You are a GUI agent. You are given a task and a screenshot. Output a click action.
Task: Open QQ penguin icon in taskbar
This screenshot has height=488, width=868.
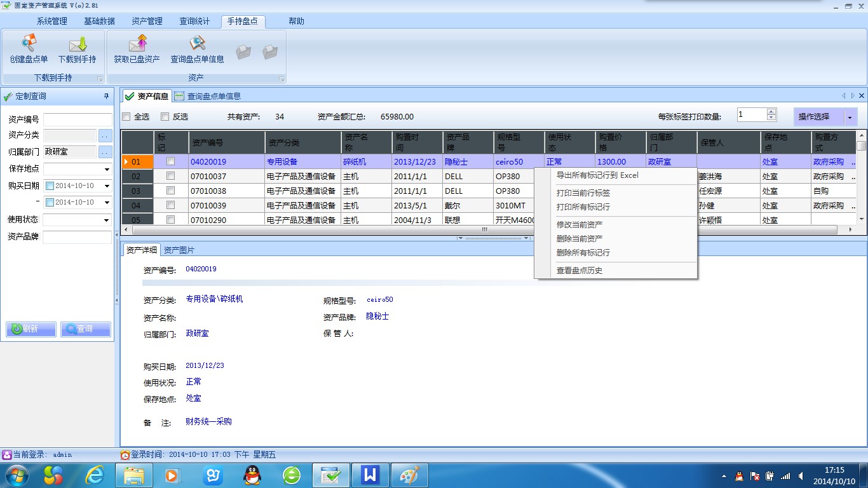253,475
